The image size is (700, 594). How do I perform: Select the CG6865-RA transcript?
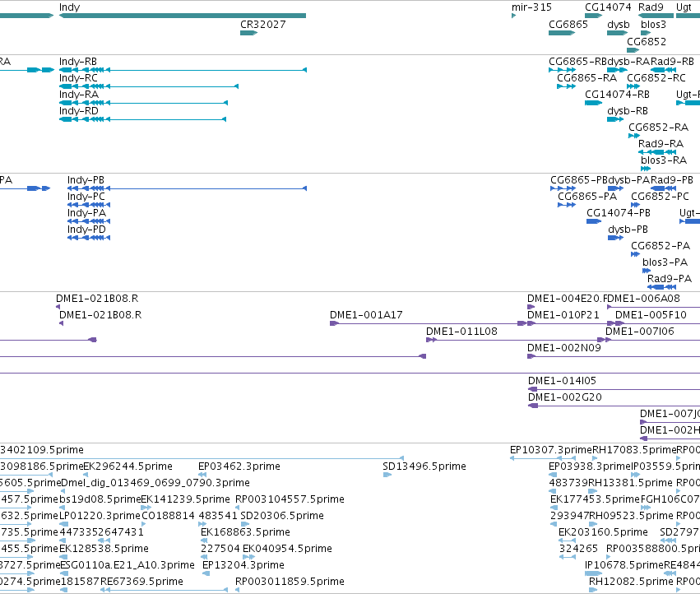point(566,86)
